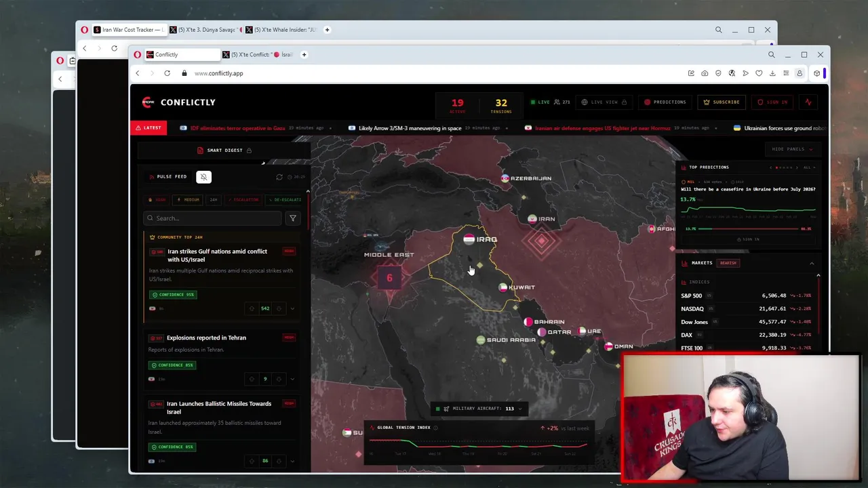Screen dimensions: 868x488
Task: Select the Kuwait flag marker on map
Action: coord(502,287)
